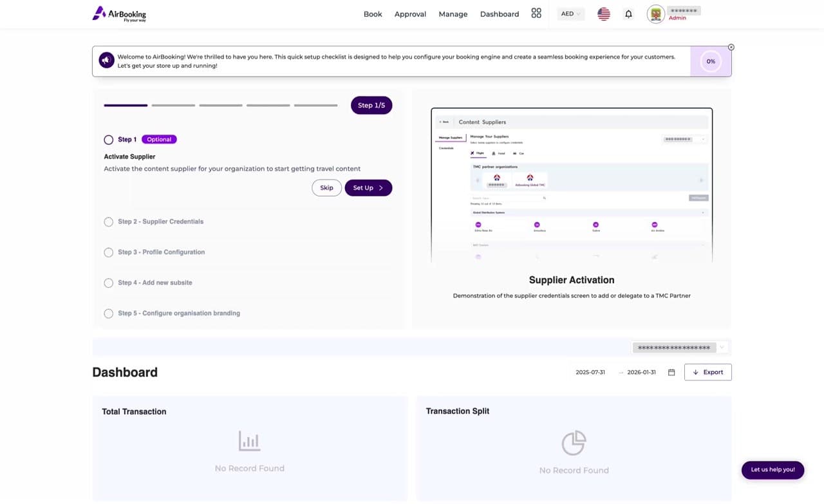Select Step 5 Configure organisation branding radio
This screenshot has width=824, height=504.
click(109, 313)
